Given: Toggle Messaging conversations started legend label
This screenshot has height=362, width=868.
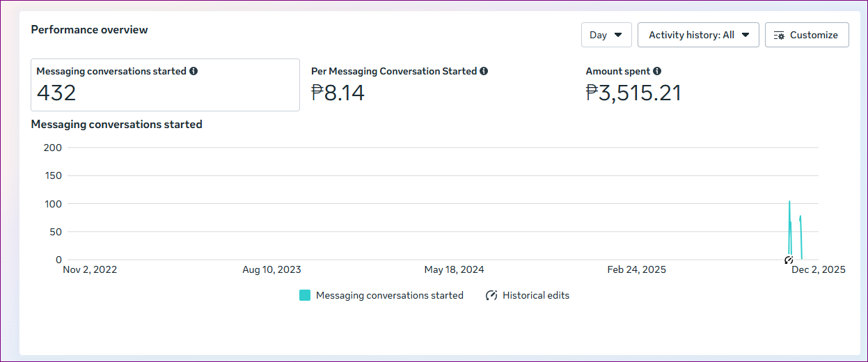Looking at the screenshot, I should click(x=389, y=295).
